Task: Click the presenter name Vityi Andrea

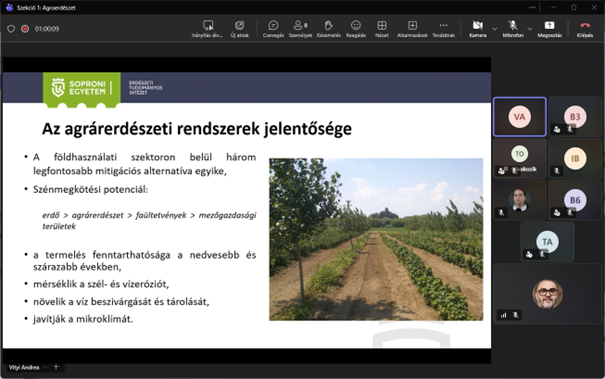Action: [24, 367]
